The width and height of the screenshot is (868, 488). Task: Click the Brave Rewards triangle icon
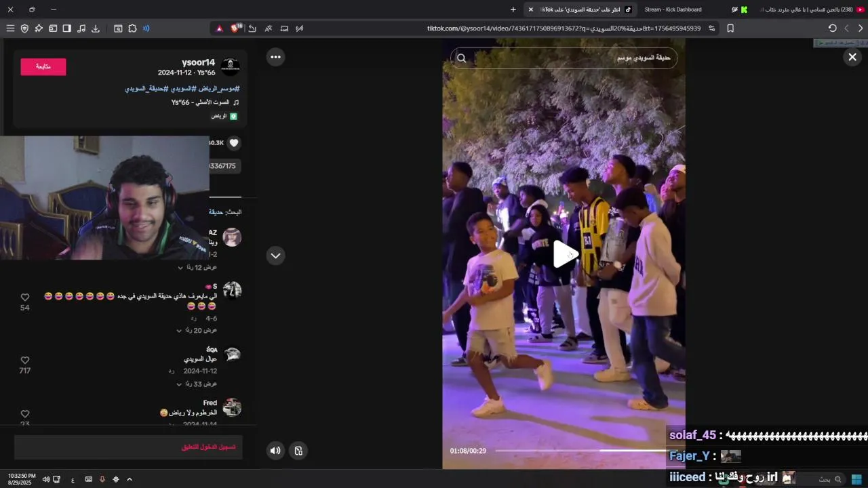[219, 28]
